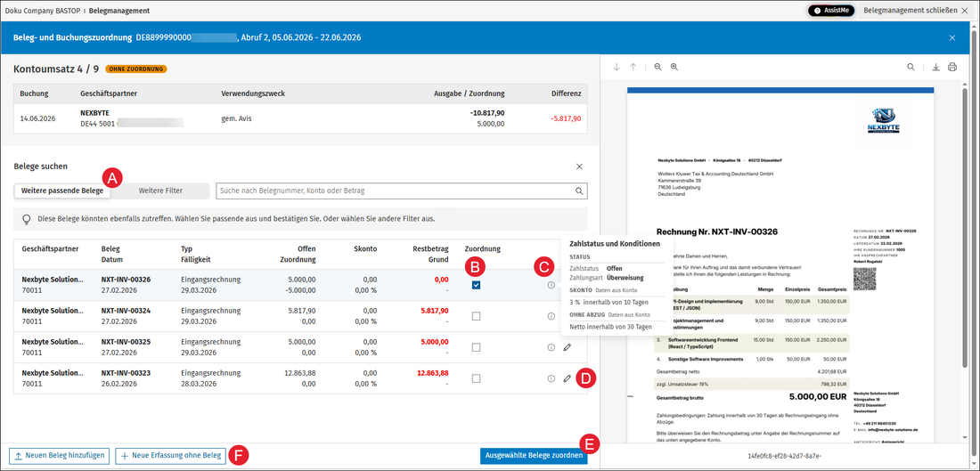Go to previous page with down arrow in viewer

tap(617, 67)
